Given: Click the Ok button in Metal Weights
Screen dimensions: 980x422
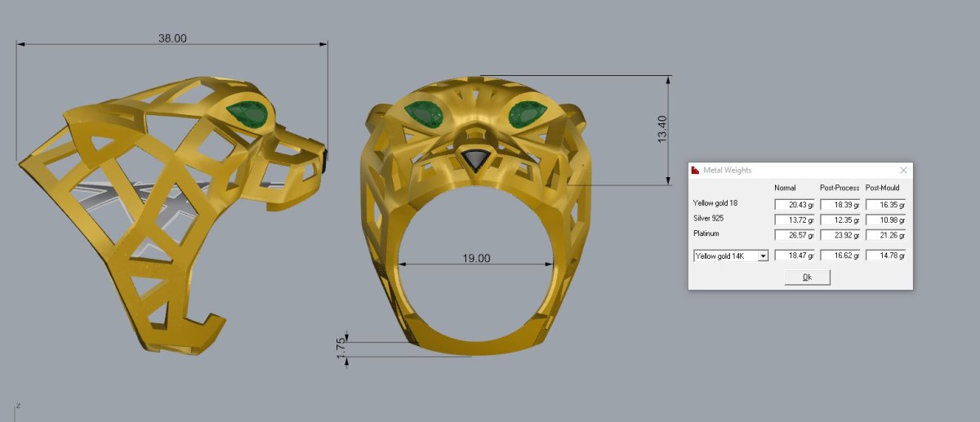Looking at the screenshot, I should (x=807, y=278).
